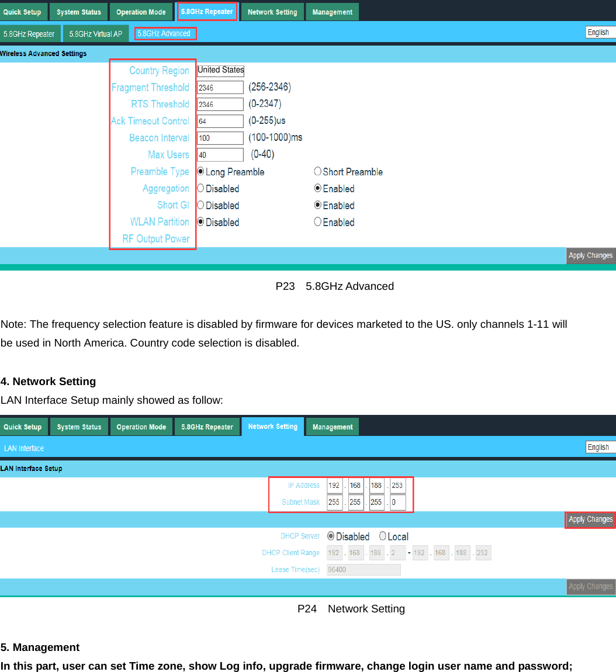Viewport: 616px width, 672px height.
Task: Set WLAN Partition to Disabled
Action: 200,221
